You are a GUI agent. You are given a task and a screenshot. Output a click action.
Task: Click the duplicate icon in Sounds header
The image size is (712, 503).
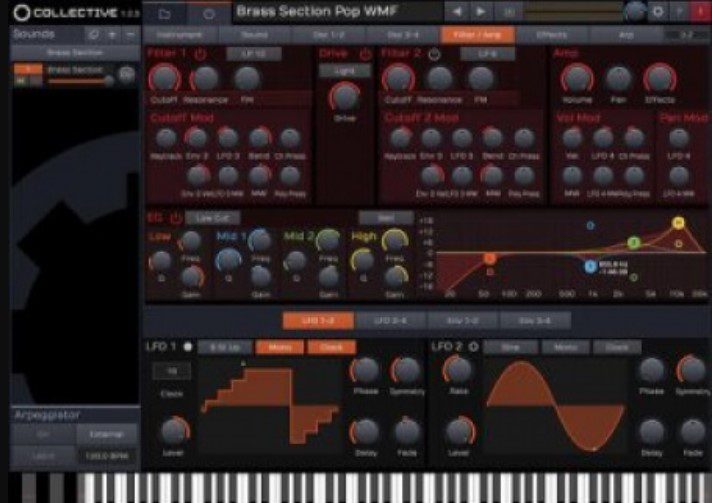(94, 35)
